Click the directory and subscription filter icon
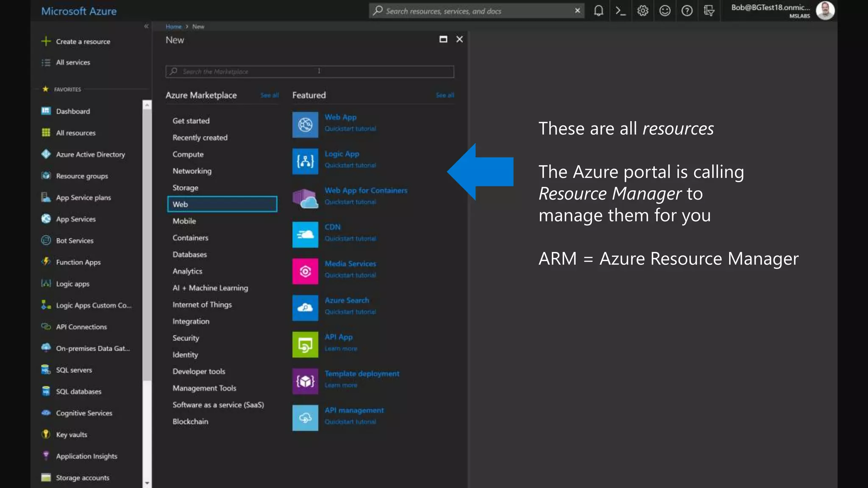868x488 pixels. coord(709,11)
